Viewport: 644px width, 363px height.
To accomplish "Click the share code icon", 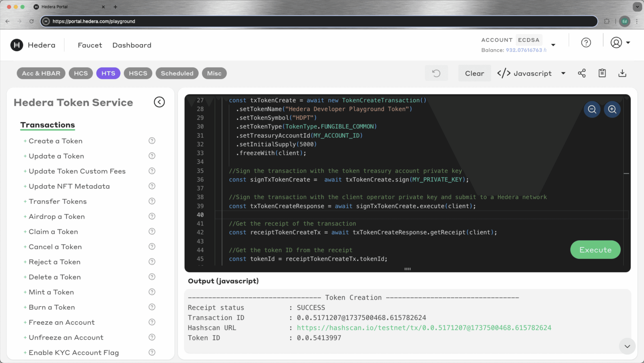I will 582,73.
